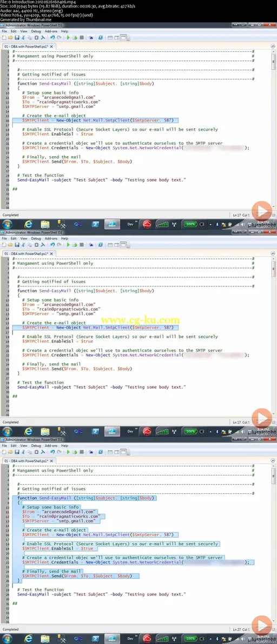Screen dimensions: 277x644
Task: Click the 100% battery indicator in the second frame taskbar
Action: coord(190,431)
